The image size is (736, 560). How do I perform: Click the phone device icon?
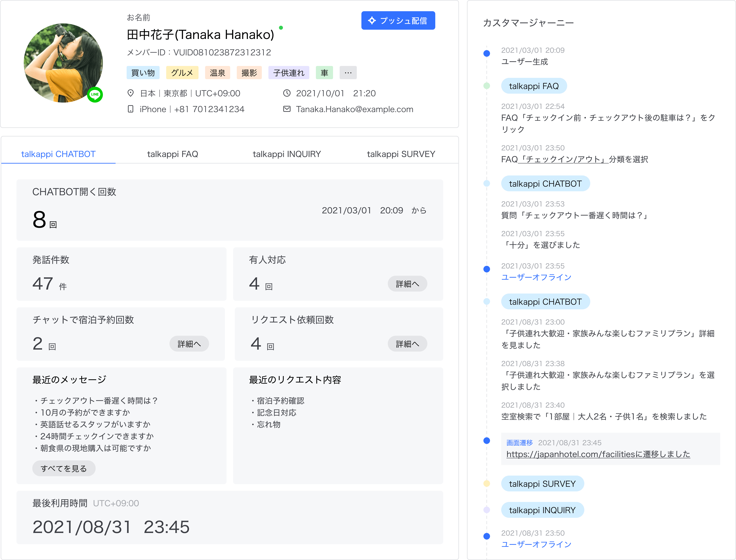click(131, 109)
